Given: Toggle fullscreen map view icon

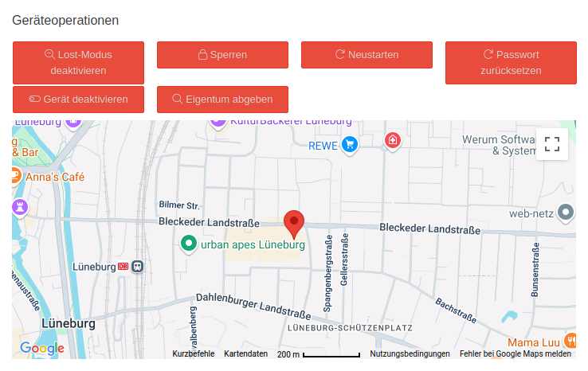Looking at the screenshot, I should click(551, 144).
